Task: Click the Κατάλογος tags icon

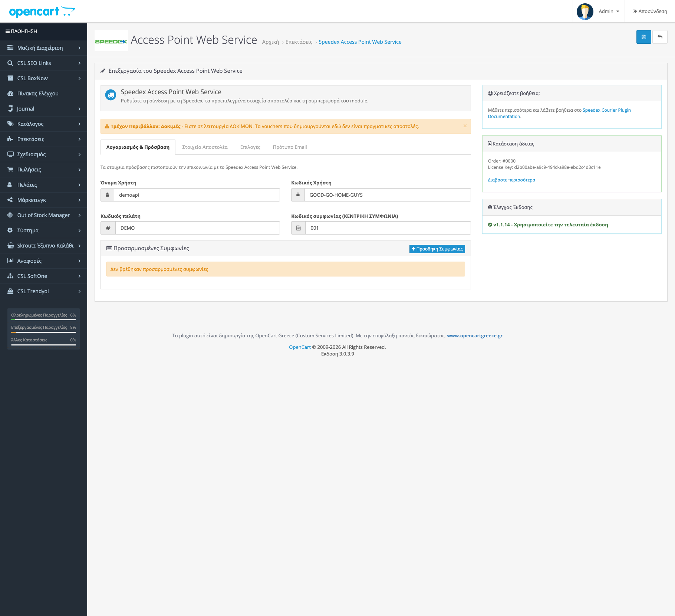Action: click(10, 124)
